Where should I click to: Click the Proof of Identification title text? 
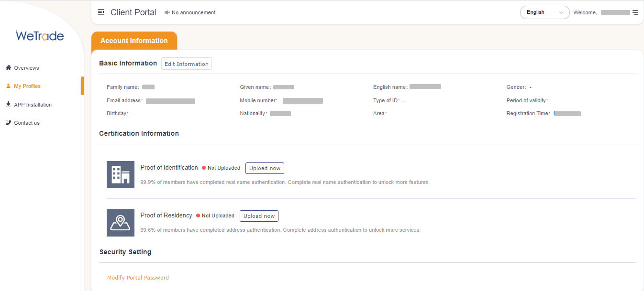pyautogui.click(x=169, y=168)
